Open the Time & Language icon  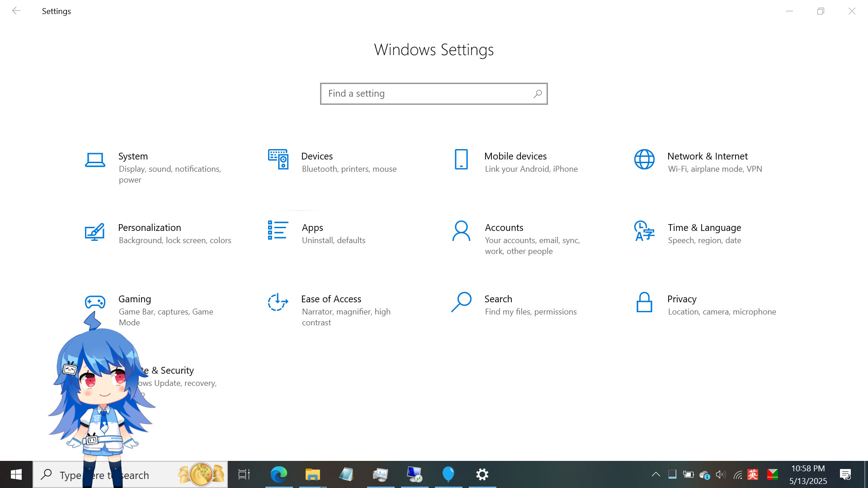tap(644, 231)
